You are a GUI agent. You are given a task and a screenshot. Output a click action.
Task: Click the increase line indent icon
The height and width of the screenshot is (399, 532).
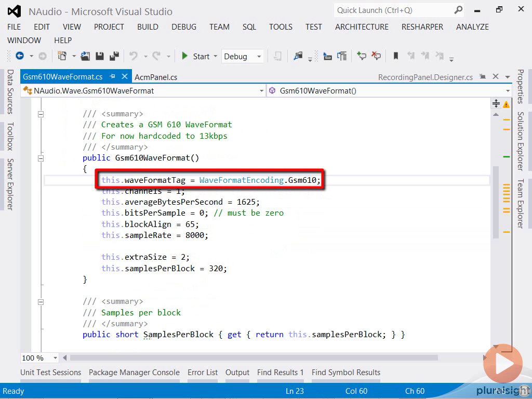click(x=342, y=56)
